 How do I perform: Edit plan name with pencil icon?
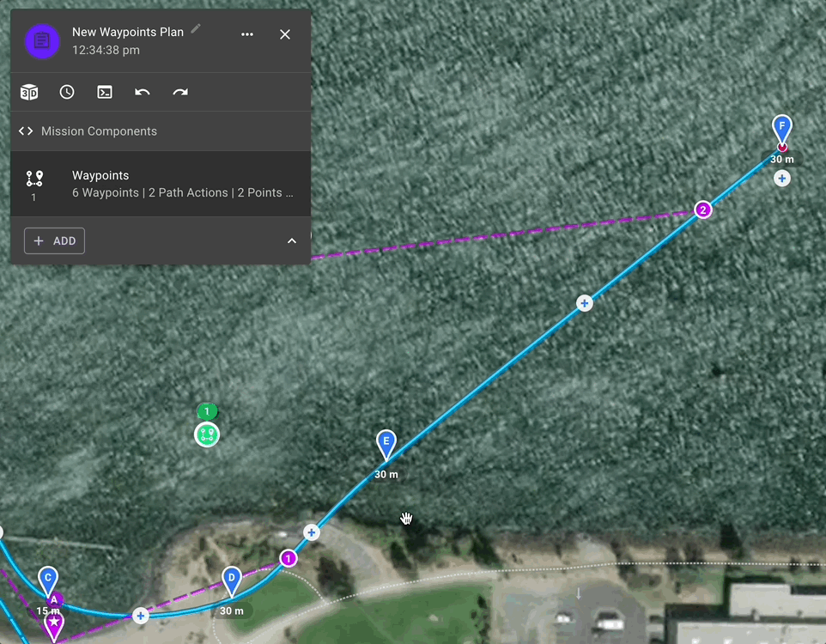pos(196,28)
